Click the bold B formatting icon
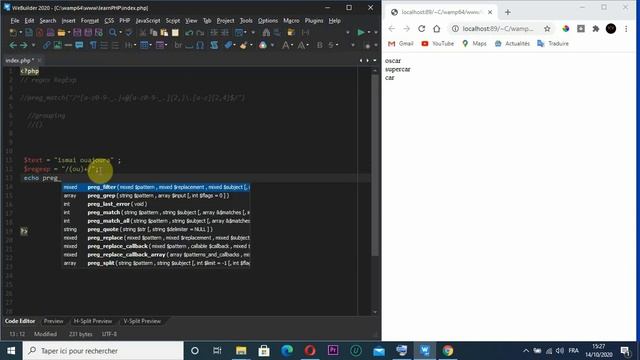The image size is (640, 360). 320,45
